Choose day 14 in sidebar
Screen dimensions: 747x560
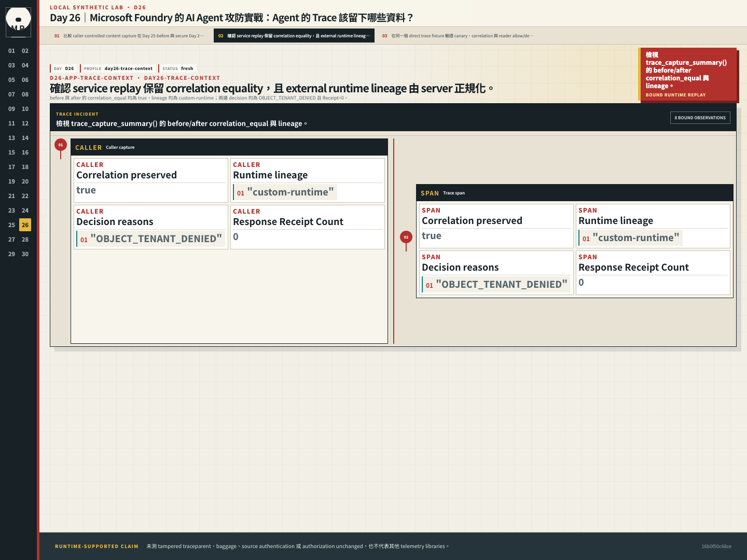coord(25,138)
